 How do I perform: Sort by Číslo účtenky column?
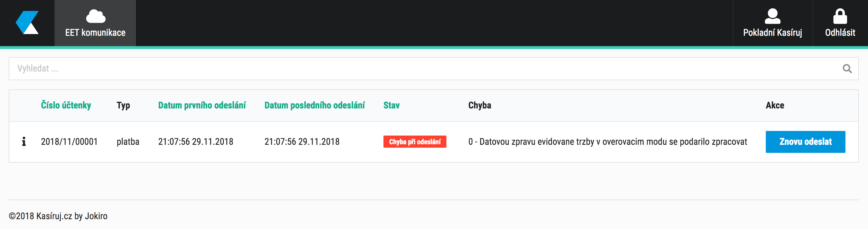(x=66, y=105)
